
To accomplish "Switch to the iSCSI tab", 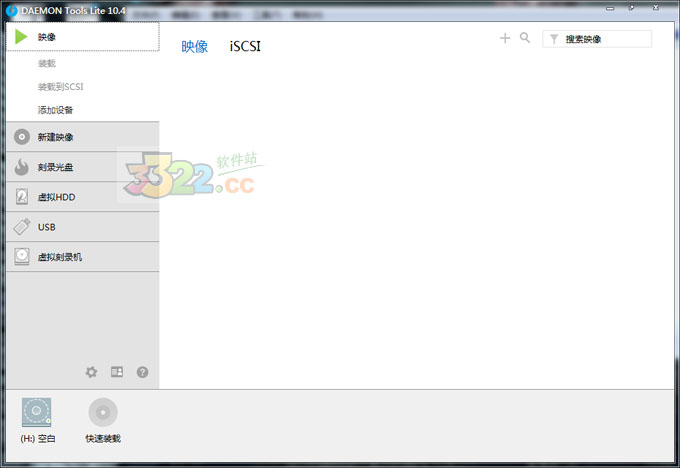I will pyautogui.click(x=245, y=46).
